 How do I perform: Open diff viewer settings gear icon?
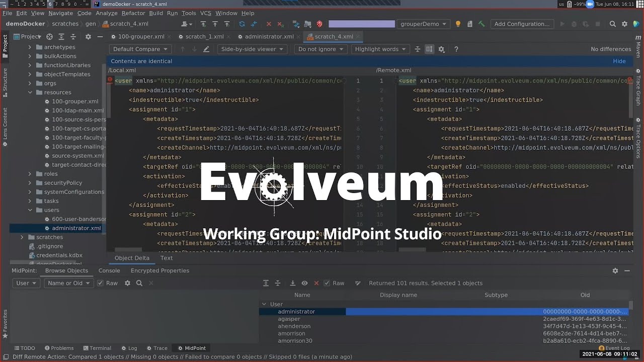click(441, 49)
